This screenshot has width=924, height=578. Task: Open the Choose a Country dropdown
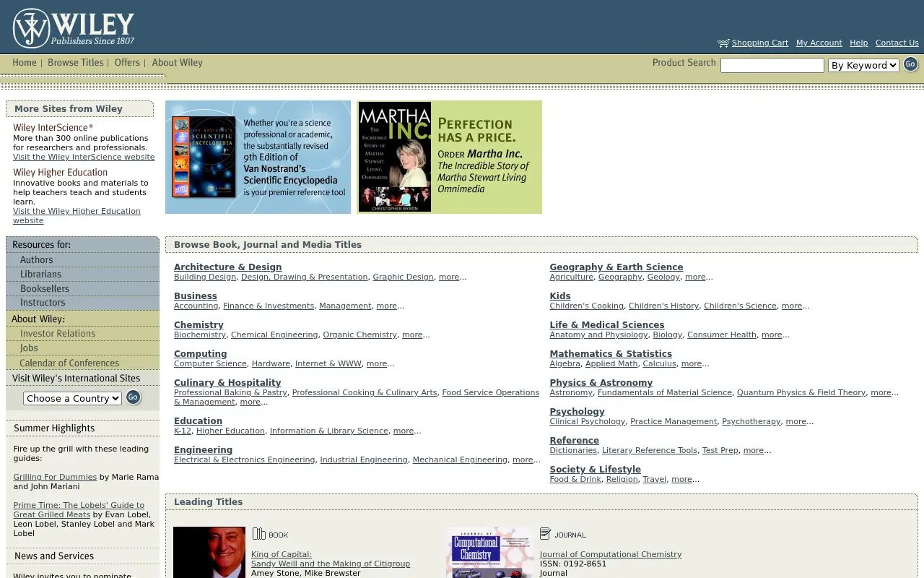coord(72,398)
